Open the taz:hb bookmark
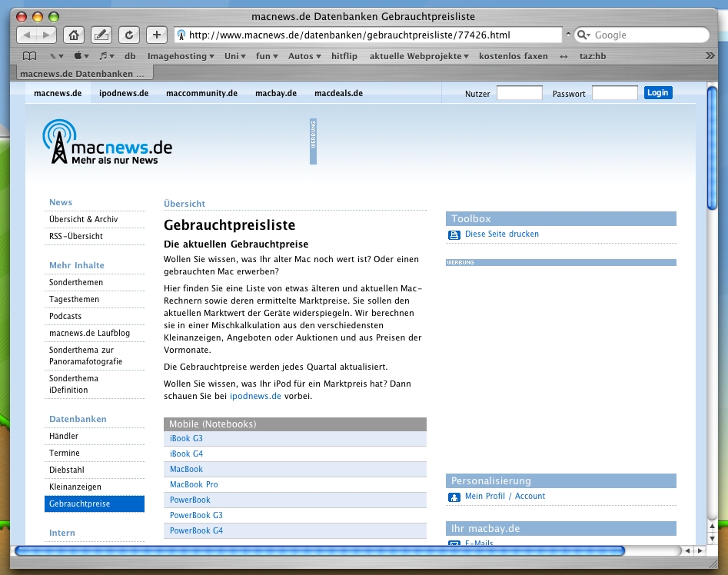Screen dimensions: 728x575 593,56
